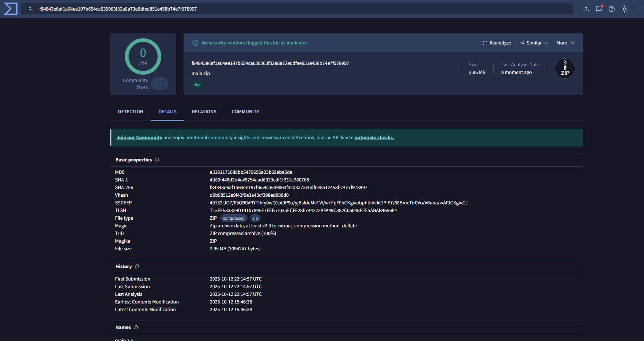Open the help question mark icon
Viewport: 644px width, 341px height.
pyautogui.click(x=612, y=9)
